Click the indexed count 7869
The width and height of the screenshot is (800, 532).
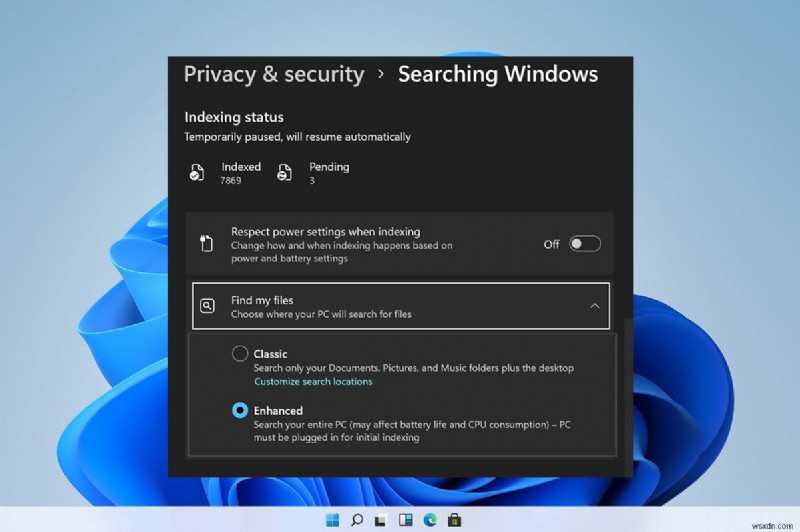(231, 181)
